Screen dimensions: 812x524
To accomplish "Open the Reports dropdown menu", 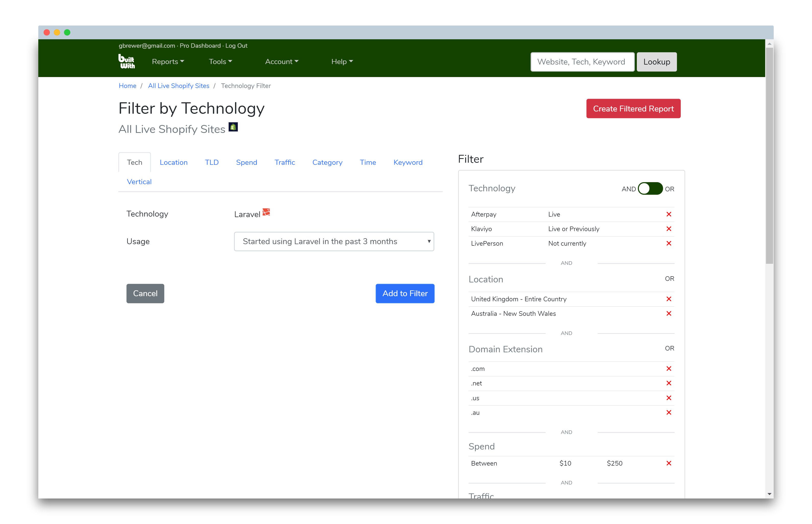I will coord(167,61).
